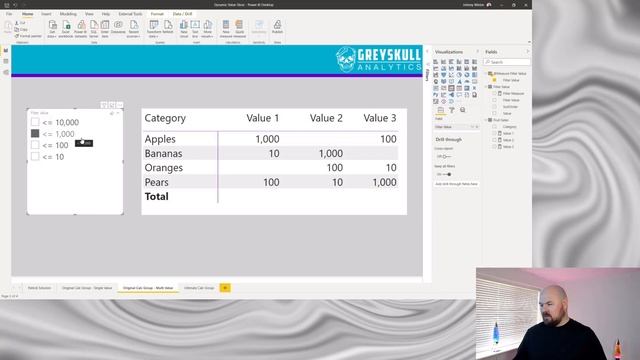Switch to the Insert ribbon tab
The image size is (640, 360).
pyautogui.click(x=46, y=14)
